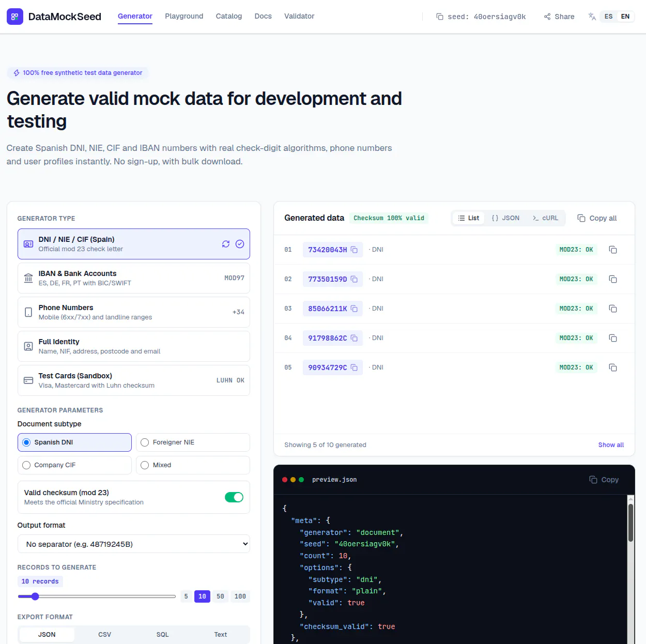Switch language to ES
Viewport: 646px width, 644px height.
(608, 17)
